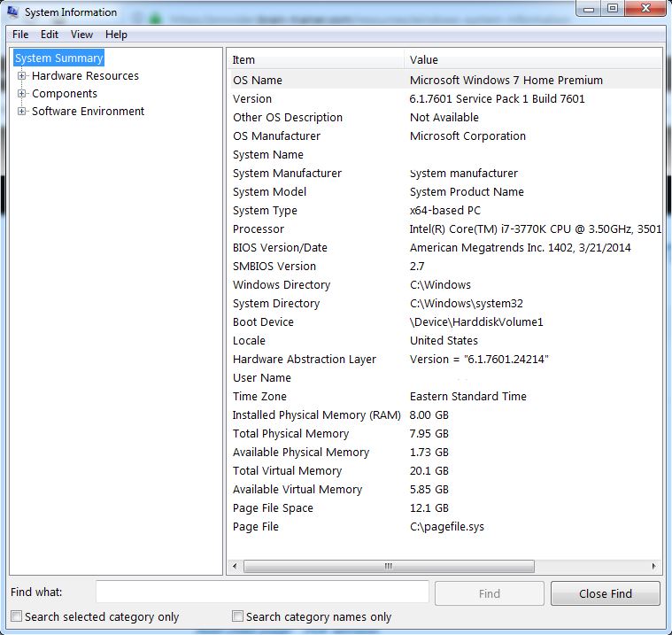Image resolution: width=672 pixels, height=635 pixels.
Task: Maximize the System Information window
Action: [x=613, y=9]
